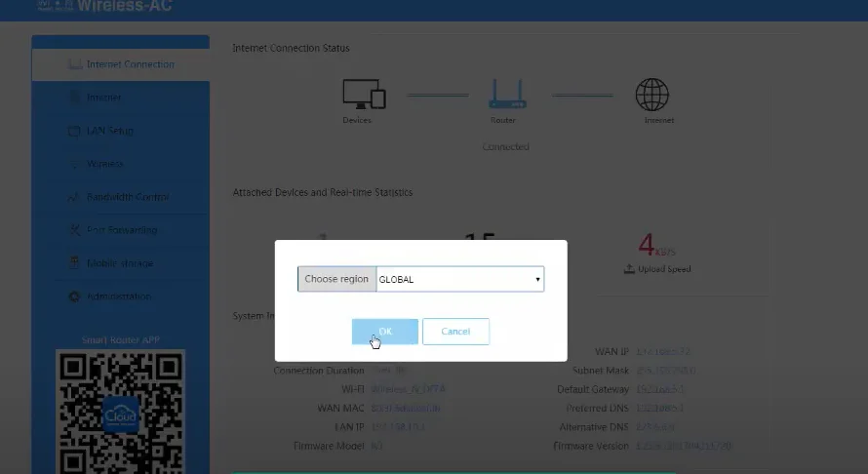The width and height of the screenshot is (868, 474).
Task: Select the Internet sidebar menu item
Action: tap(103, 98)
